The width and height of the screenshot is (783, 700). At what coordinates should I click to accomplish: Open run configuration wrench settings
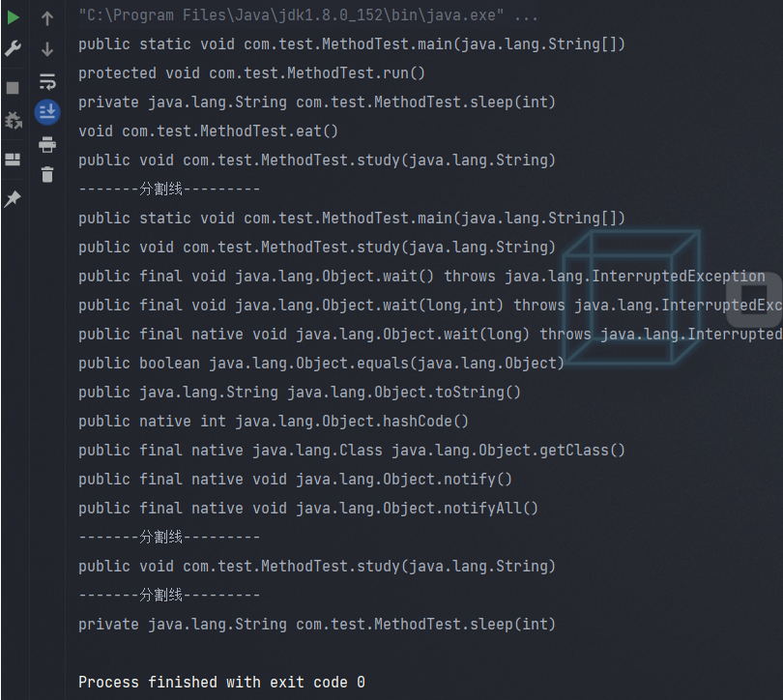(14, 48)
